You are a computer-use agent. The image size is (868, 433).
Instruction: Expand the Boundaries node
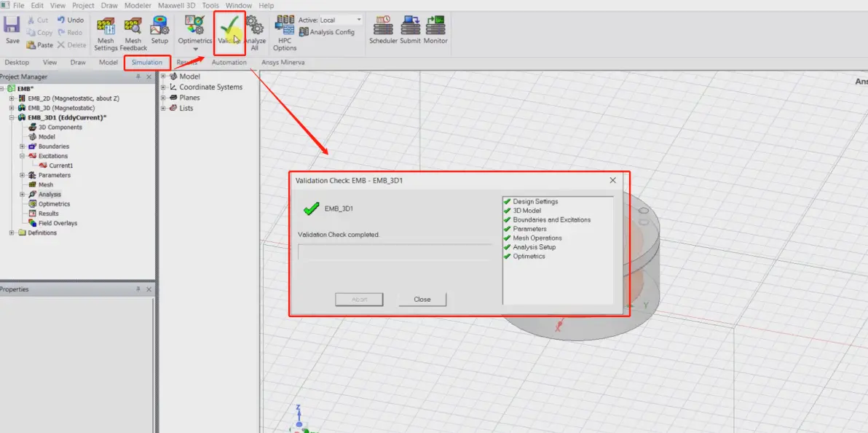pyautogui.click(x=22, y=147)
